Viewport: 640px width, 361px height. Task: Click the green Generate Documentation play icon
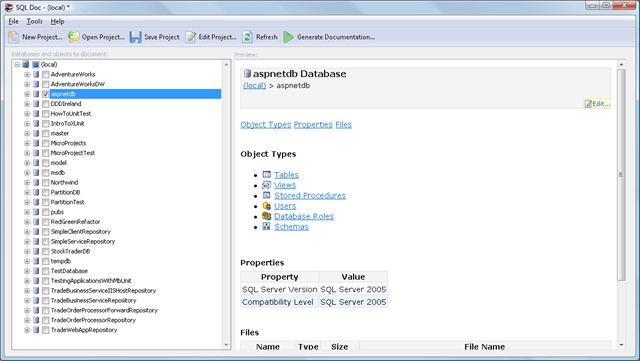[x=289, y=37]
